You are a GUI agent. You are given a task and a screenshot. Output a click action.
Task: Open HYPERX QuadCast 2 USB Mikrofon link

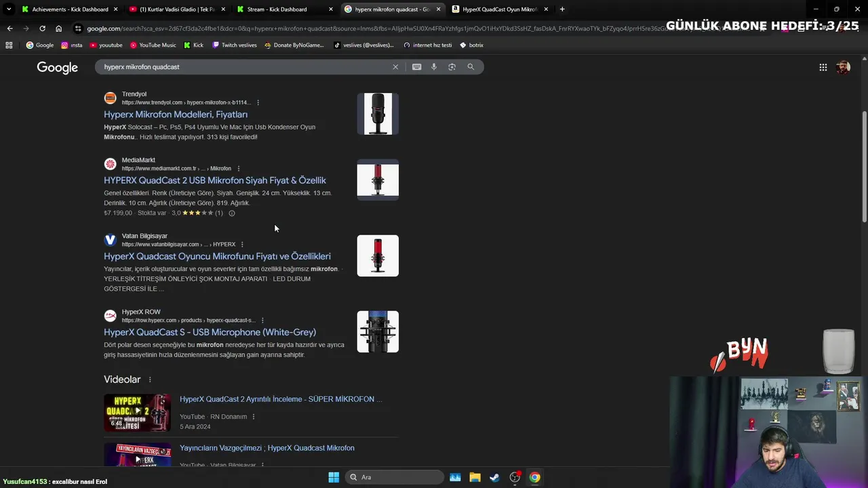(215, 180)
